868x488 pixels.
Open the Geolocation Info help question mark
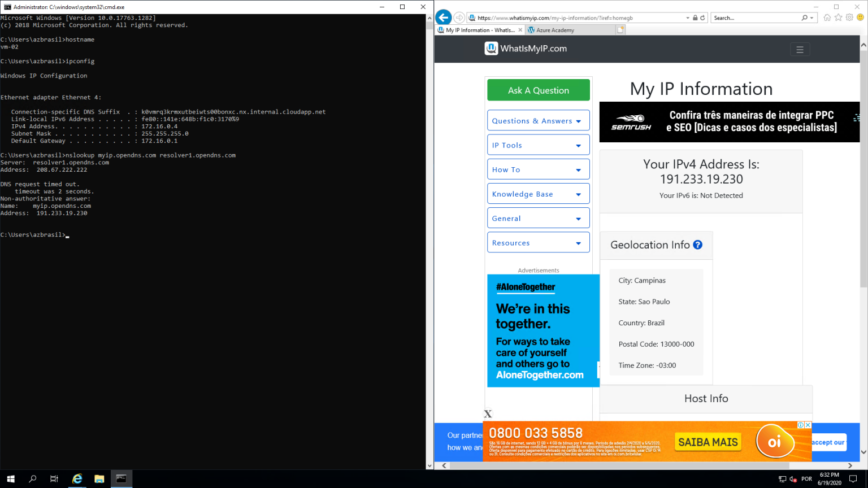coord(697,245)
